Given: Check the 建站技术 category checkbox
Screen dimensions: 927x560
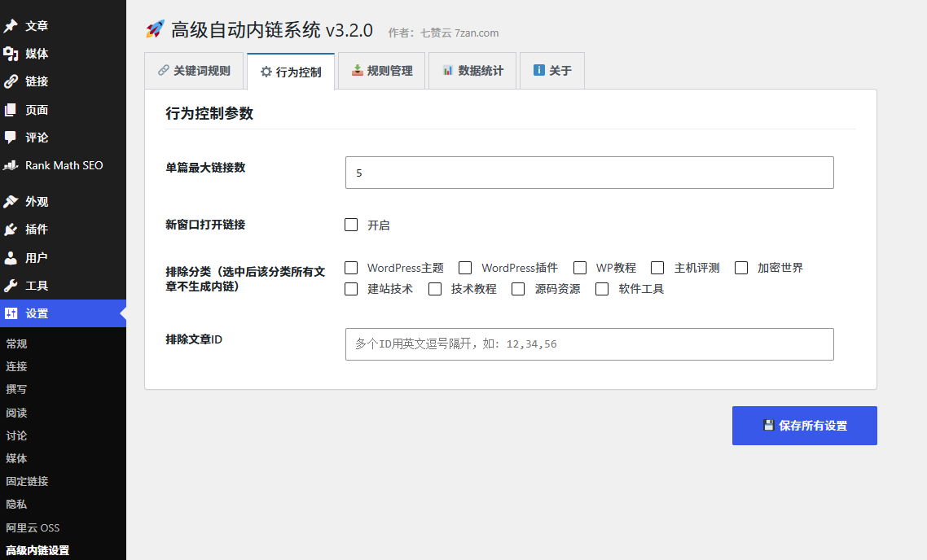Looking at the screenshot, I should coord(351,289).
